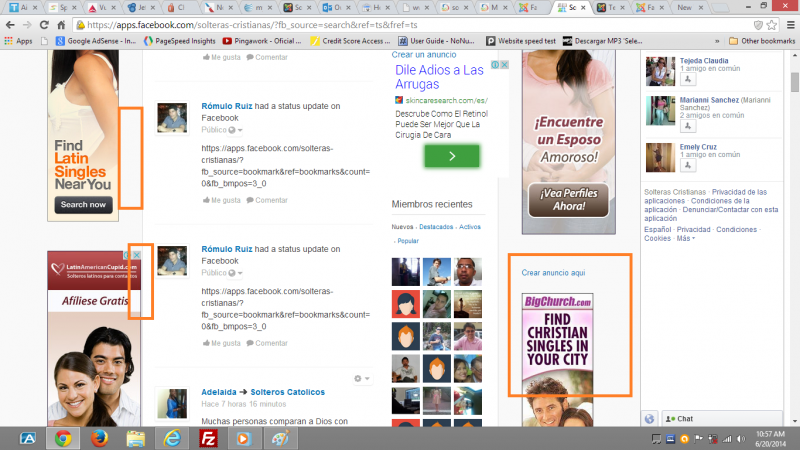Screen dimensions: 800x450
Task: Open the Website speed test bookmark
Action: pos(521,41)
